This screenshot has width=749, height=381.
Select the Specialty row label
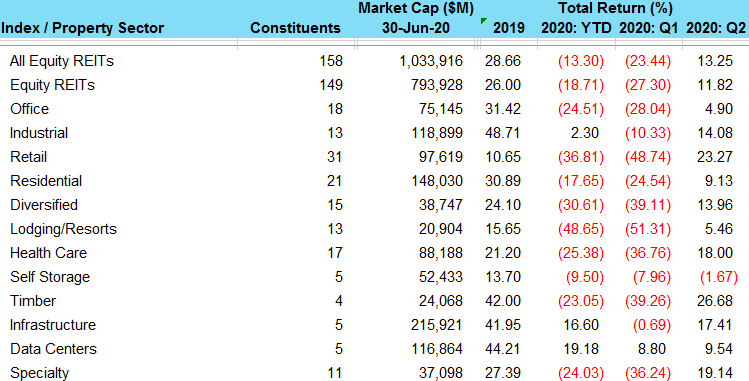(40, 373)
